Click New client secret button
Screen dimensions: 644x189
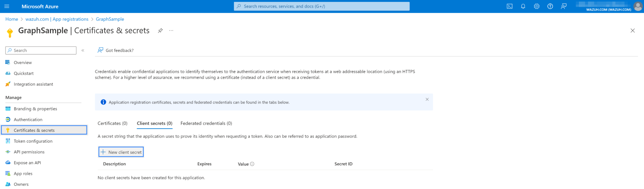pos(121,152)
